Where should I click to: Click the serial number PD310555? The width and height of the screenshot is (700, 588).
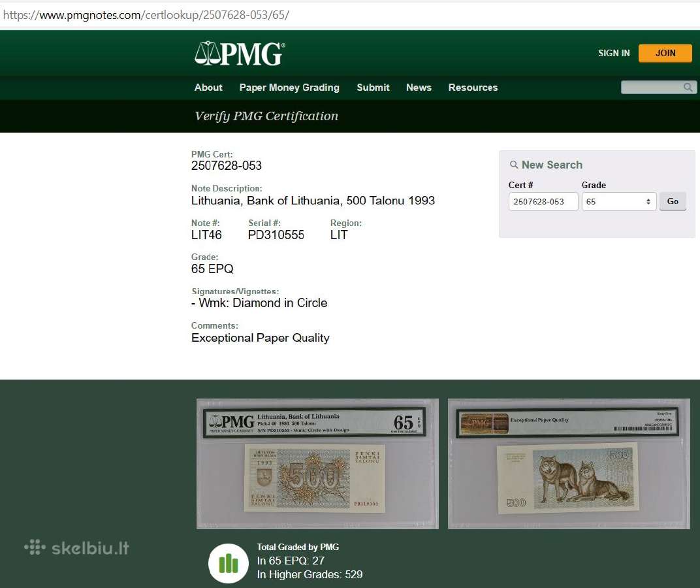pos(276,235)
